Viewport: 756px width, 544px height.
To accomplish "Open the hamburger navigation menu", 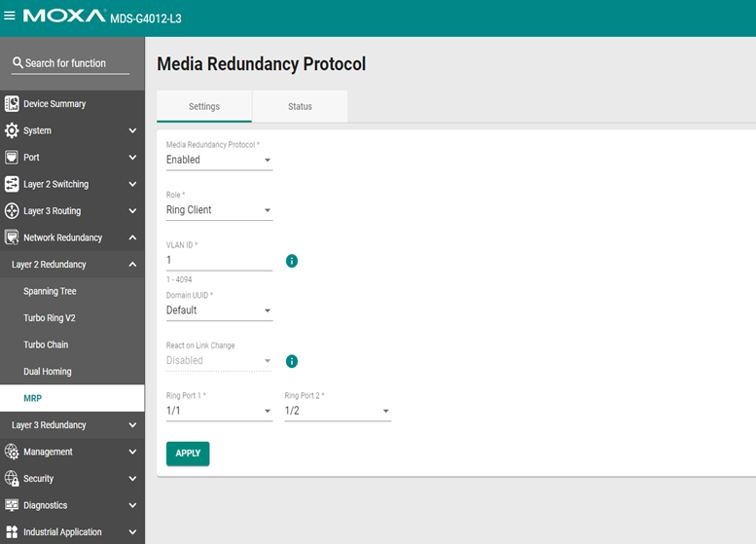I will (x=9, y=16).
